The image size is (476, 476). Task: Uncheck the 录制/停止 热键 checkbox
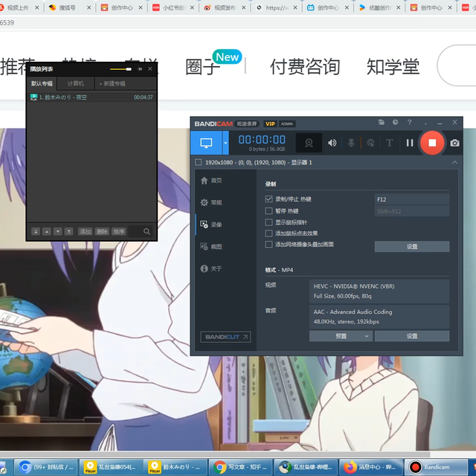tap(269, 199)
